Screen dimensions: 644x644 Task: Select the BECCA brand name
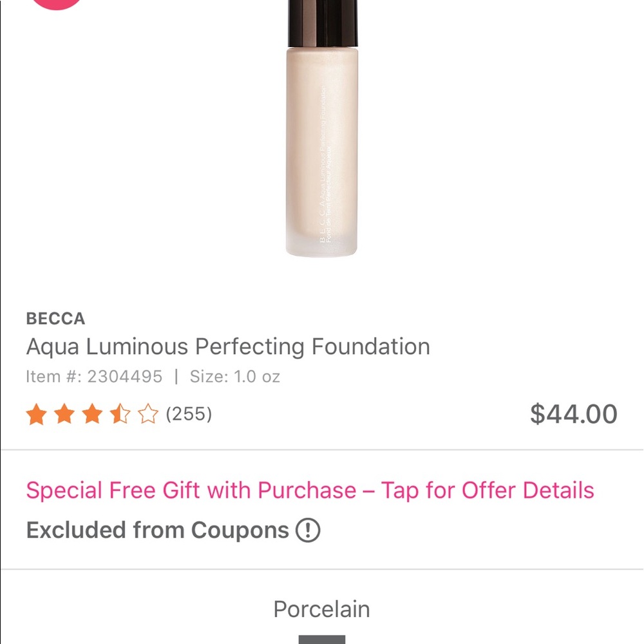55,318
